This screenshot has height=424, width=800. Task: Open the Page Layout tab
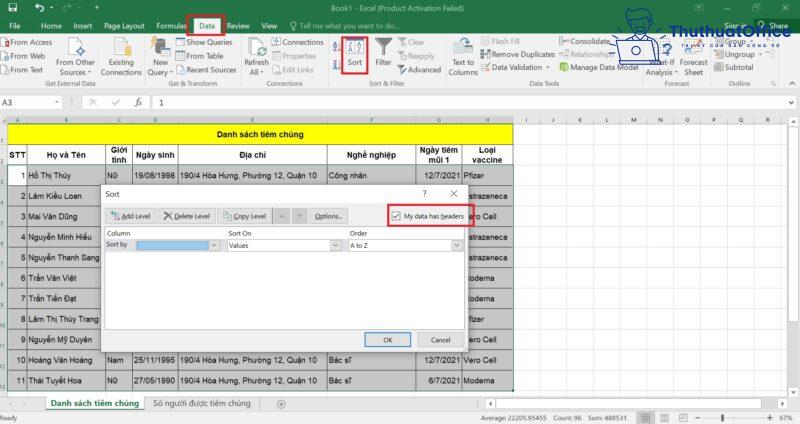[124, 26]
